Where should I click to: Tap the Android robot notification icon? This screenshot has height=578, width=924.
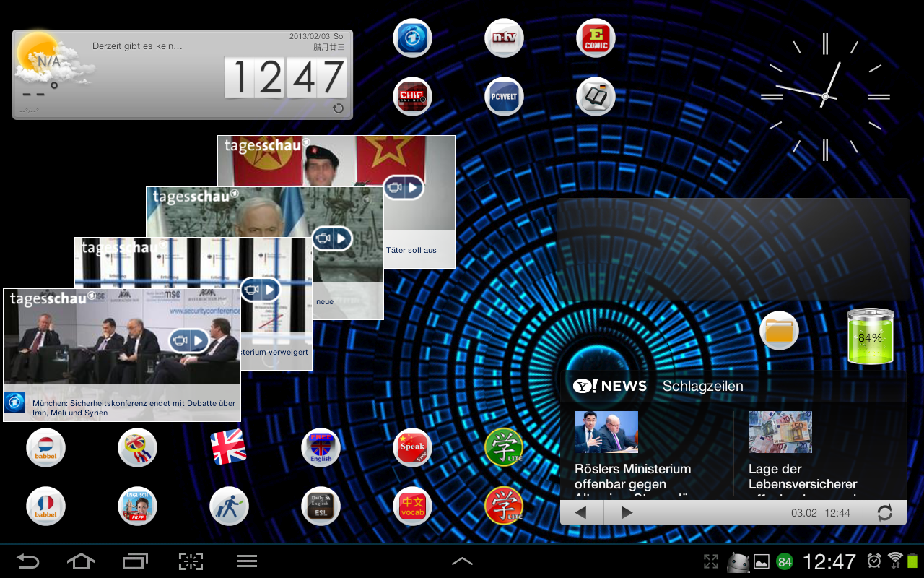pos(738,561)
